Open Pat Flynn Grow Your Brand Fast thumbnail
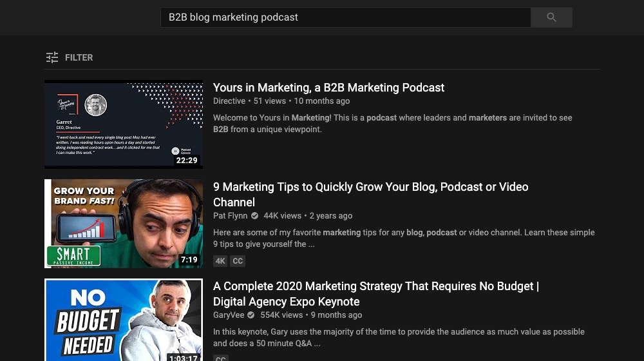The height and width of the screenshot is (361, 644). [124, 224]
